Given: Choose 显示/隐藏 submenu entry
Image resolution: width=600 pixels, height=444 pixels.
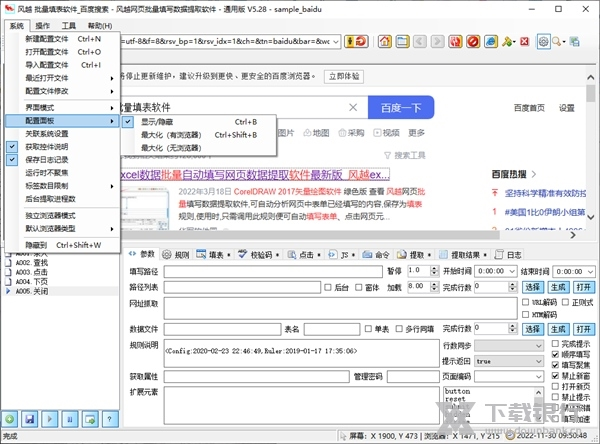Looking at the screenshot, I should [199, 122].
